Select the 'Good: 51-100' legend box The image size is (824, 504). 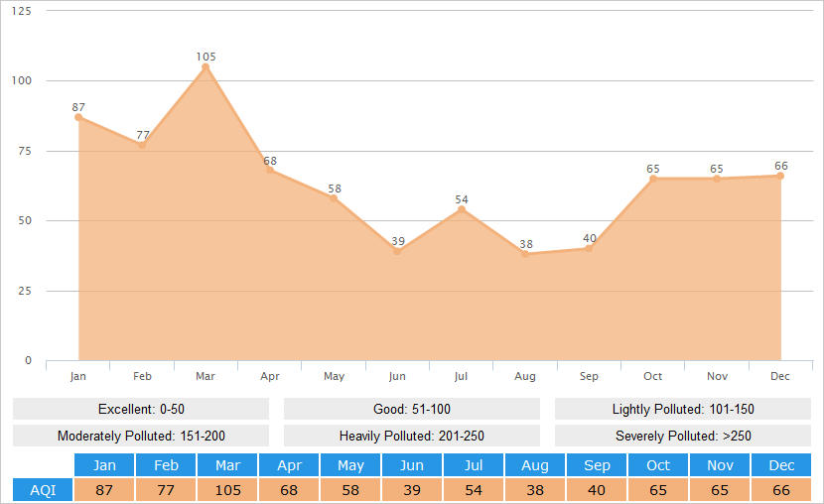pos(412,409)
